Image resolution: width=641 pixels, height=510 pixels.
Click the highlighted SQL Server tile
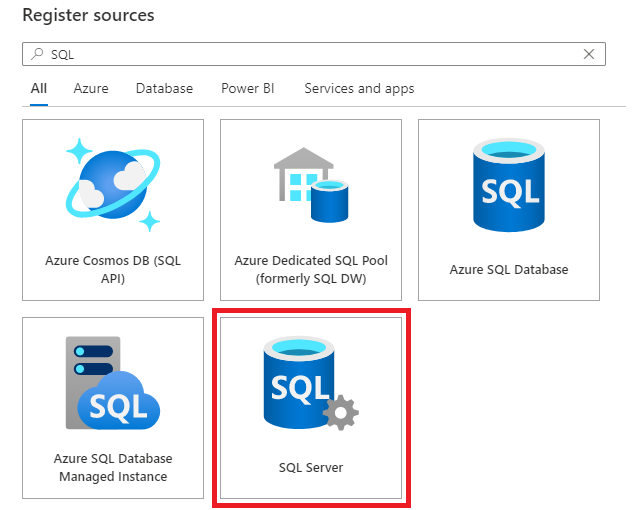310,408
